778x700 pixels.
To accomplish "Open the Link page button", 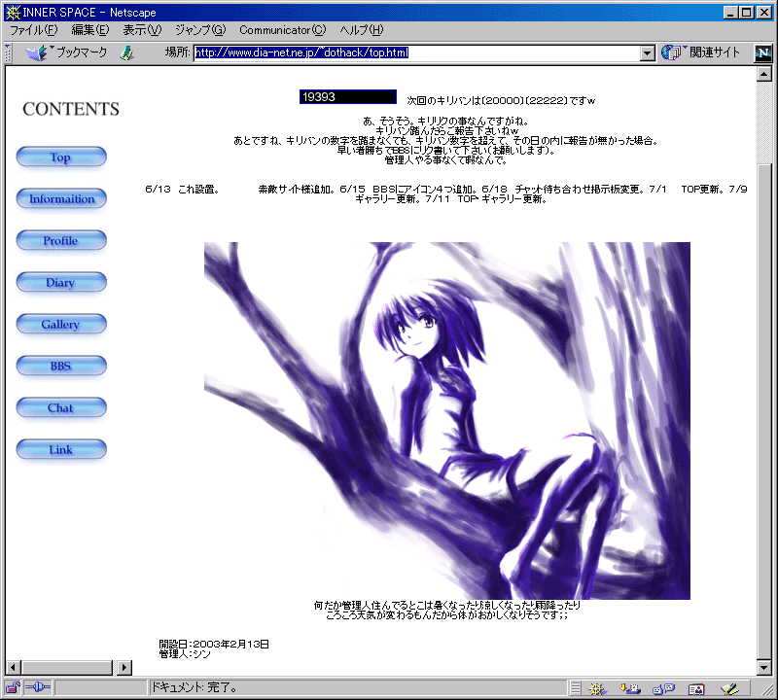I will click(61, 449).
